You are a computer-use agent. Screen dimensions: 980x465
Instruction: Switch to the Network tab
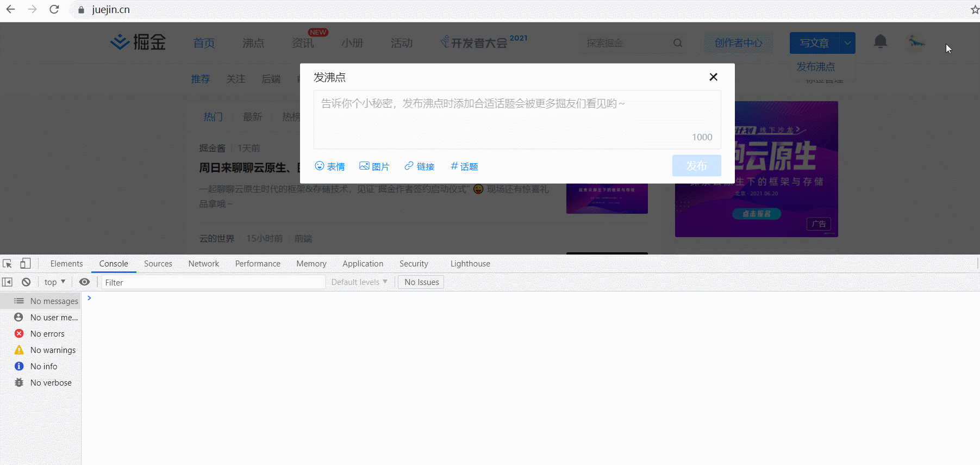pyautogui.click(x=204, y=264)
